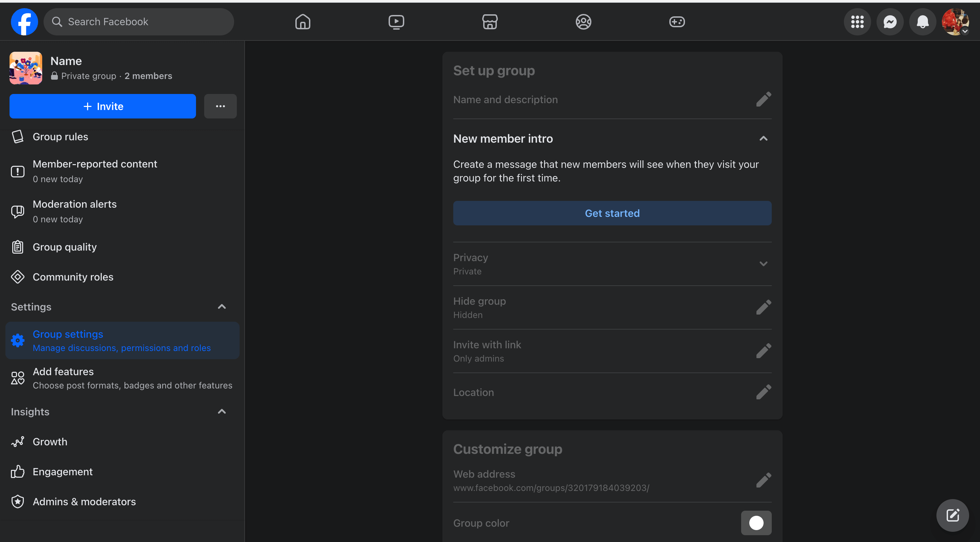The width and height of the screenshot is (980, 542).
Task: Click the Invite button to add members
Action: point(103,106)
